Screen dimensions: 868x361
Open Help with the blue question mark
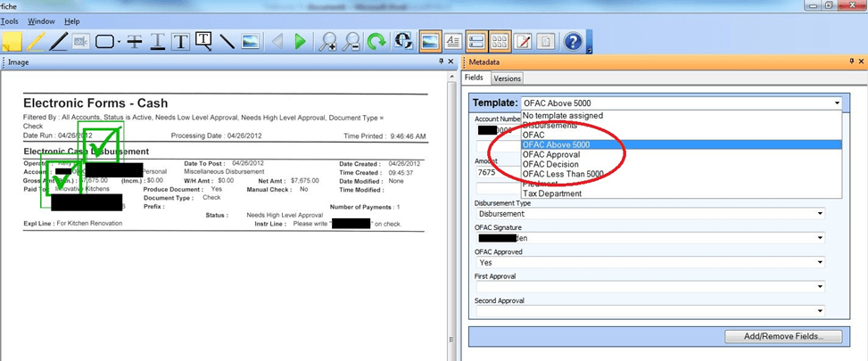pos(574,42)
